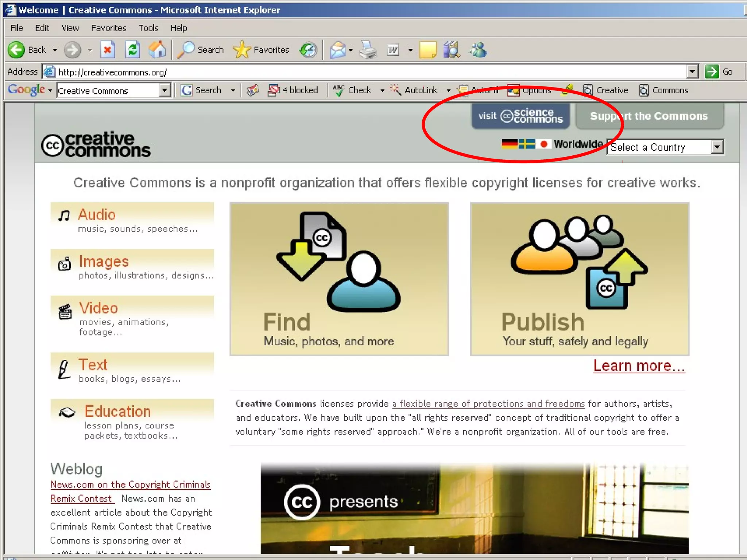Click the Research books toolbar icon
Image resolution: width=747 pixels, height=560 pixels.
(x=452, y=50)
